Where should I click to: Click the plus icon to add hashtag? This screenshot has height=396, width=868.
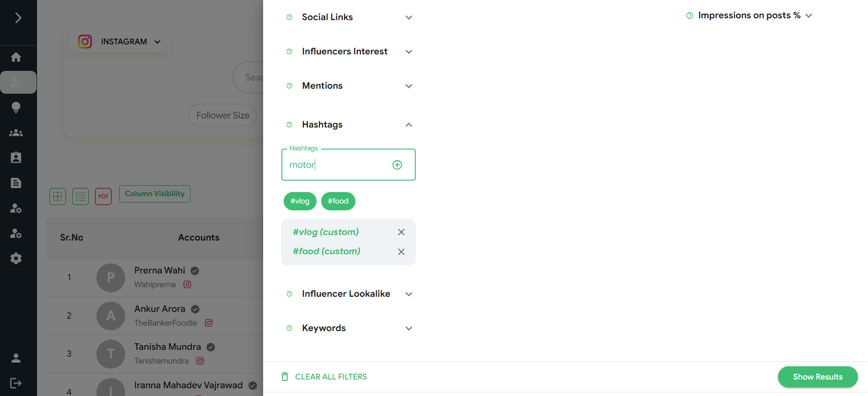pyautogui.click(x=397, y=165)
